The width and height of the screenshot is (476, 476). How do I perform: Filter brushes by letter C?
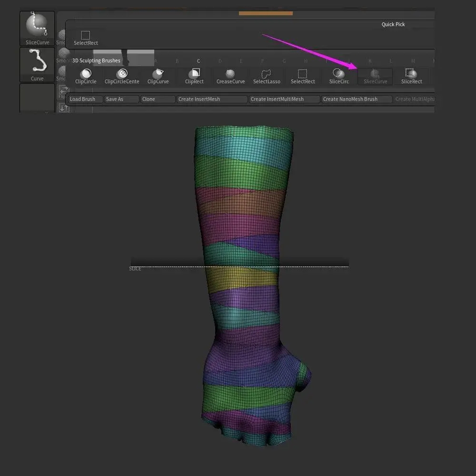click(x=198, y=61)
